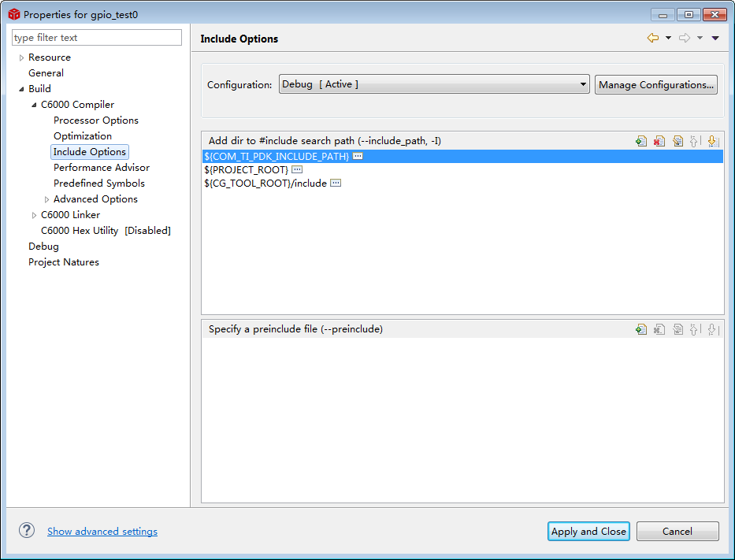Click Move Down icon for include paths
Image resolution: width=735 pixels, height=560 pixels.
(713, 141)
